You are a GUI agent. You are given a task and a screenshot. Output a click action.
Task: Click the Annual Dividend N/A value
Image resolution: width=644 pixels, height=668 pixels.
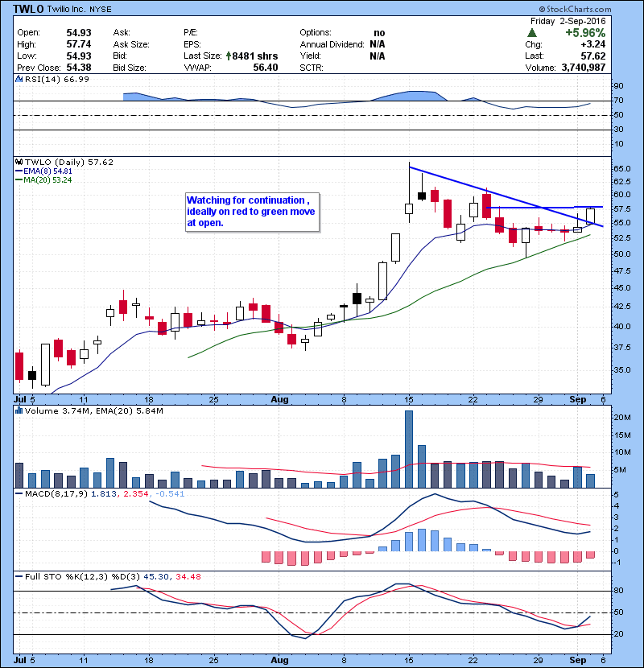click(x=378, y=44)
